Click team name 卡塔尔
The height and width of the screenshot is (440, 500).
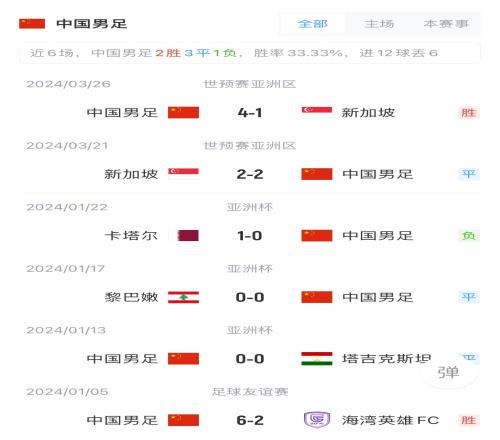pos(131,236)
